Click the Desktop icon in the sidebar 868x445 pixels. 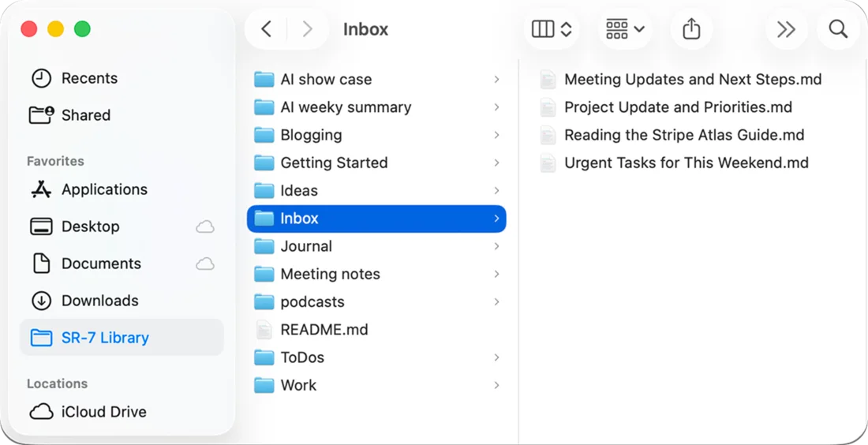pos(41,226)
